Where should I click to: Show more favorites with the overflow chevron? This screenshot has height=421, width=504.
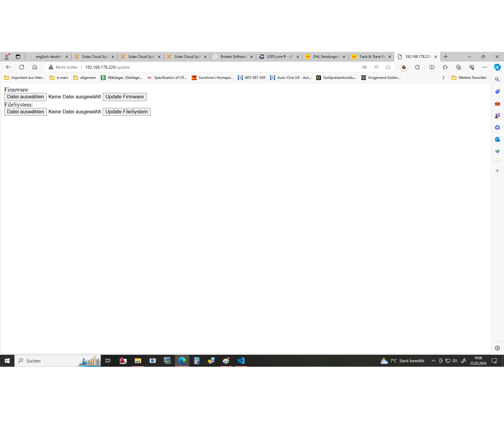coord(443,78)
